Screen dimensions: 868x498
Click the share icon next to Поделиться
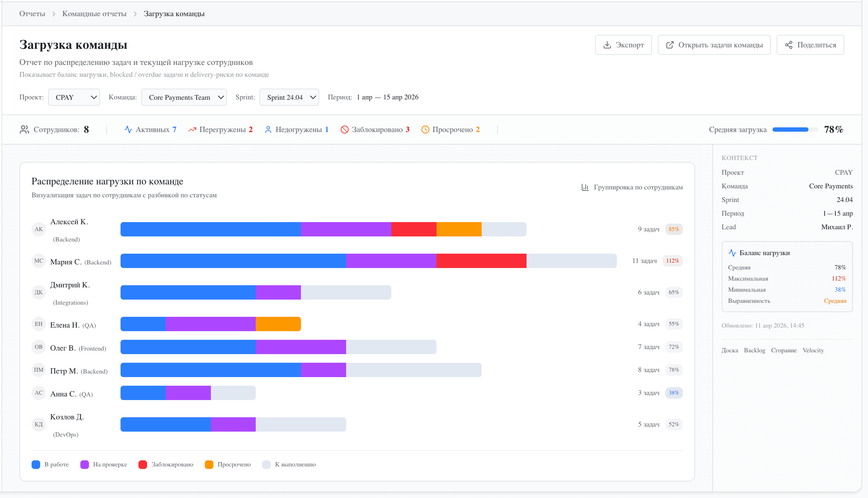click(x=788, y=45)
